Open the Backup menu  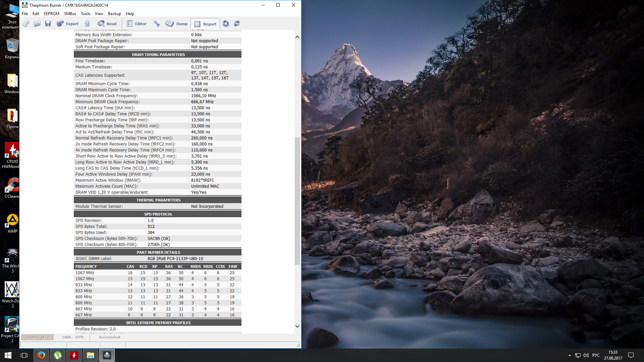tap(114, 14)
